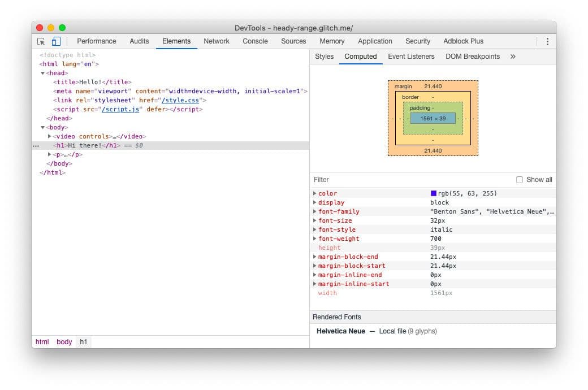588x390 pixels.
Task: Switch to the Network panel
Action: (217, 41)
